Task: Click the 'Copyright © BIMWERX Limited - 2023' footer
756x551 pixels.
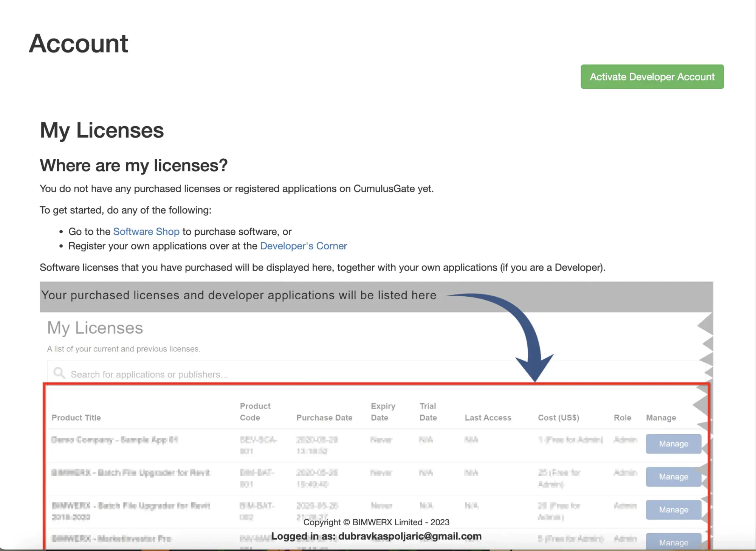Action: 376,522
